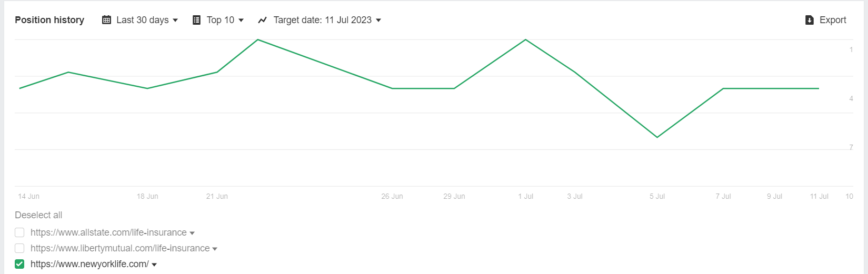
Task: Click the list icon beside Top 10
Action: [x=196, y=20]
